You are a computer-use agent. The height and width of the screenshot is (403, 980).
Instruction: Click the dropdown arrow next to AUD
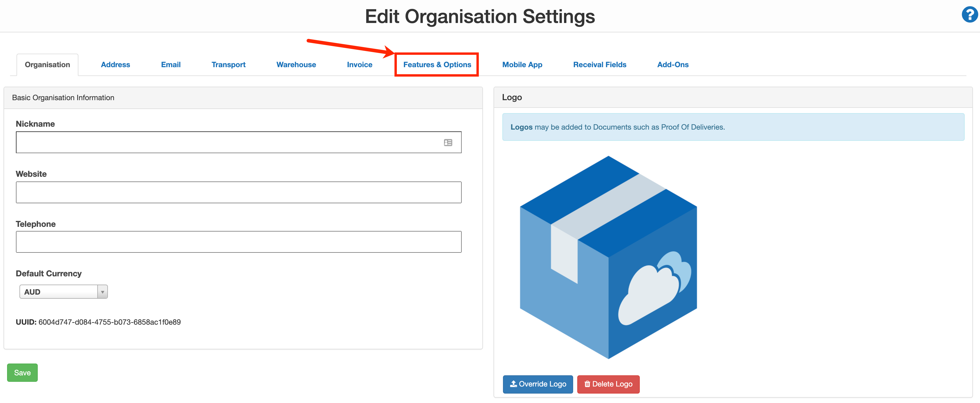102,292
